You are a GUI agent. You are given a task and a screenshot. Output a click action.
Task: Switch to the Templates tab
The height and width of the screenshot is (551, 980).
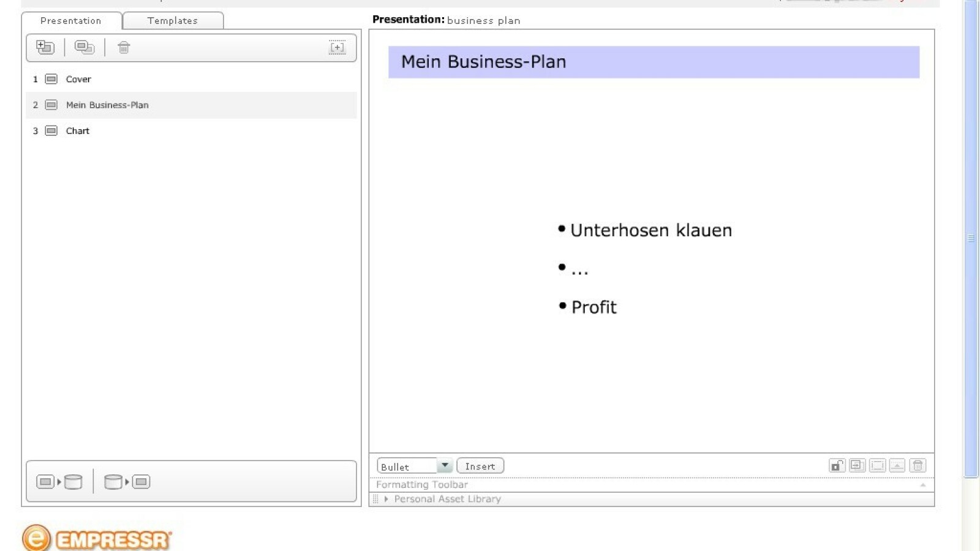(x=173, y=21)
